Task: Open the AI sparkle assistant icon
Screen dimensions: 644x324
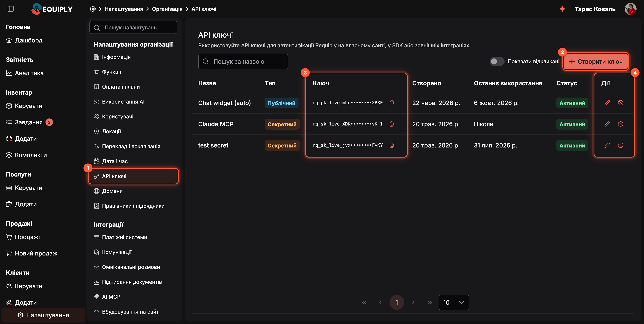Action: (x=562, y=9)
